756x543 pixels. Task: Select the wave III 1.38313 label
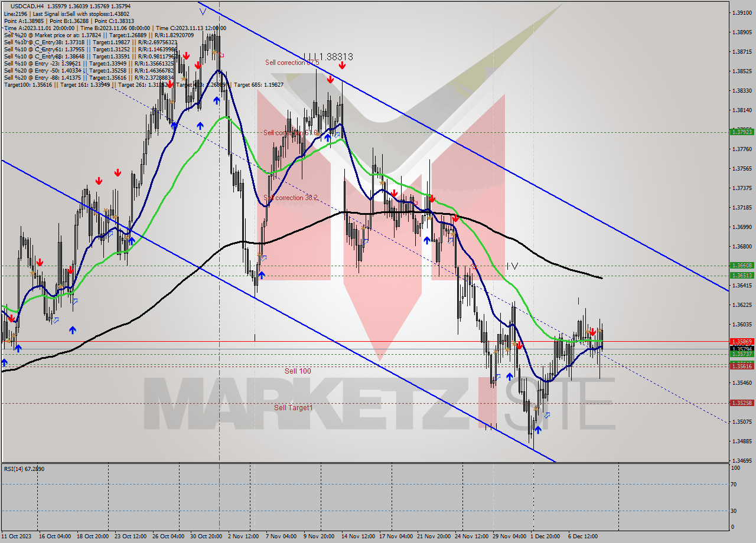(x=328, y=57)
